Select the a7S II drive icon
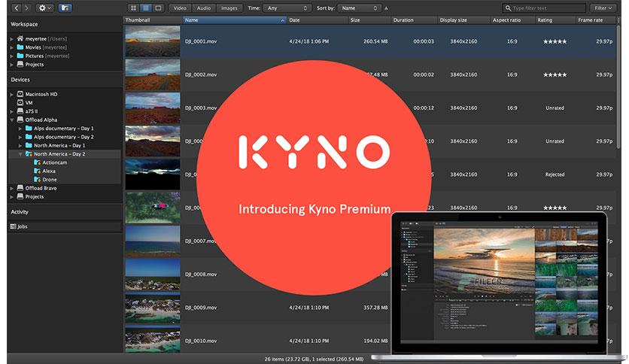The image size is (629, 364). click(20, 111)
